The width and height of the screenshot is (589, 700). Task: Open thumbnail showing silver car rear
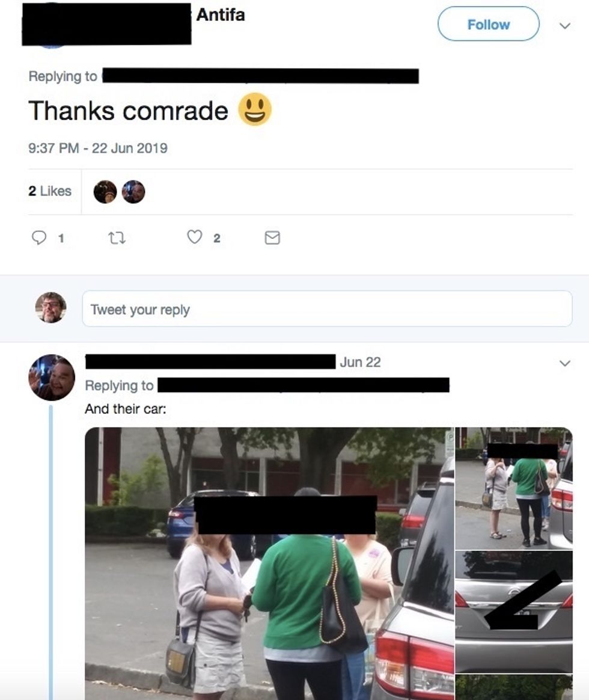(x=514, y=612)
